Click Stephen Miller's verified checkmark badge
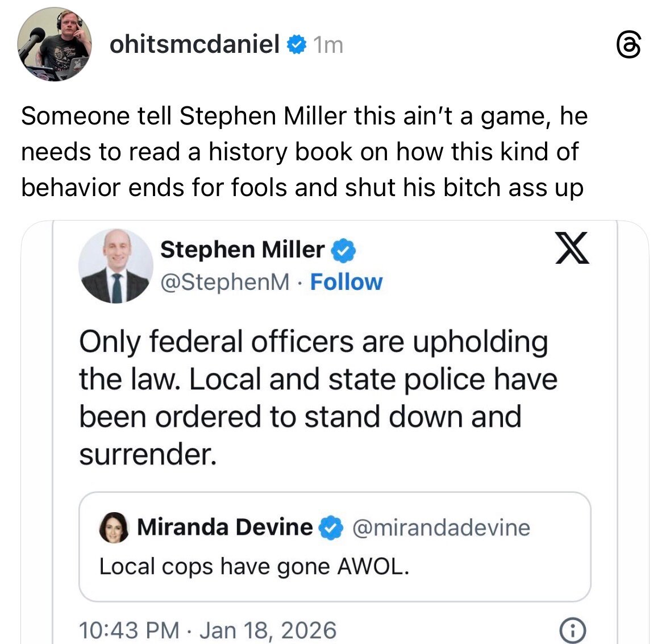 coord(343,250)
